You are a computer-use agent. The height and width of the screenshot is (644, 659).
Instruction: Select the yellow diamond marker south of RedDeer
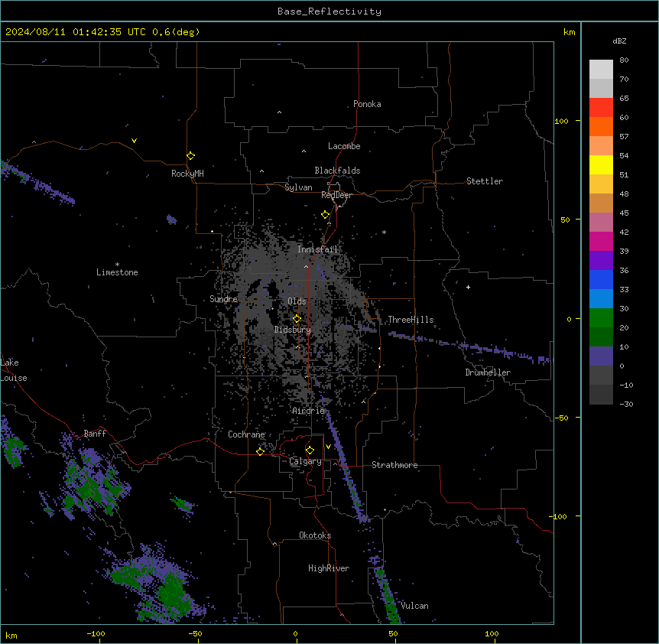click(326, 215)
